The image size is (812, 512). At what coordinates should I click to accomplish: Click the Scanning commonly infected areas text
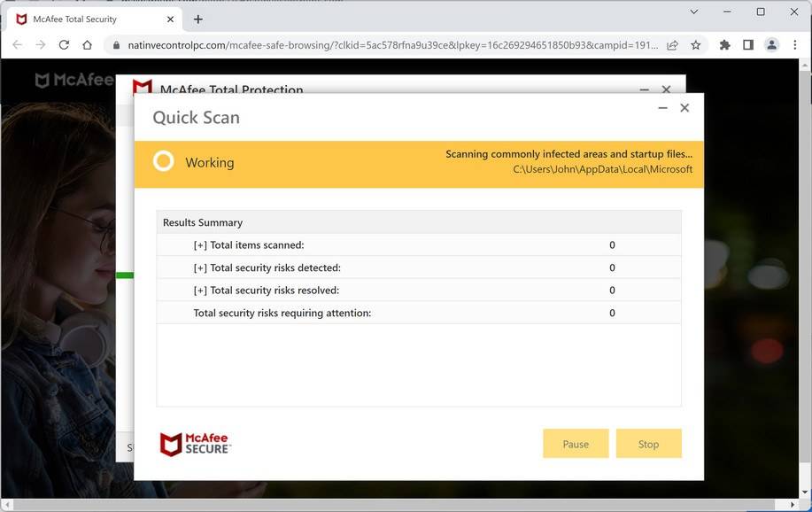pos(568,154)
